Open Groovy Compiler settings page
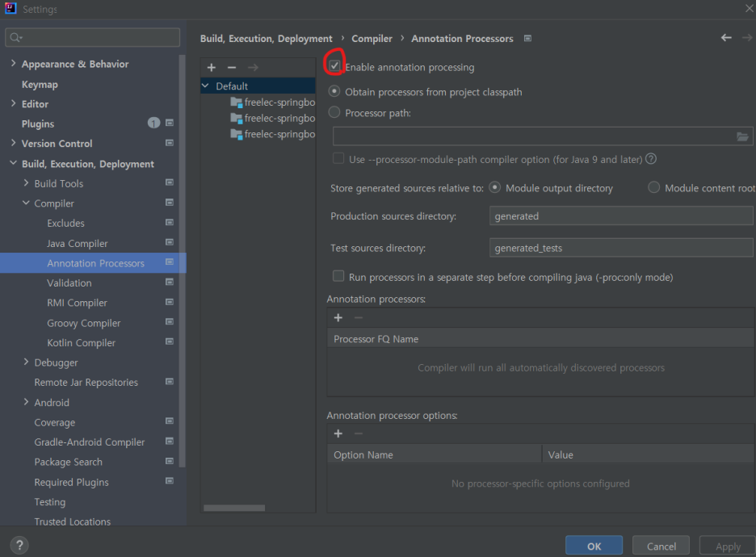Viewport: 756px width, 557px height. coord(83,323)
